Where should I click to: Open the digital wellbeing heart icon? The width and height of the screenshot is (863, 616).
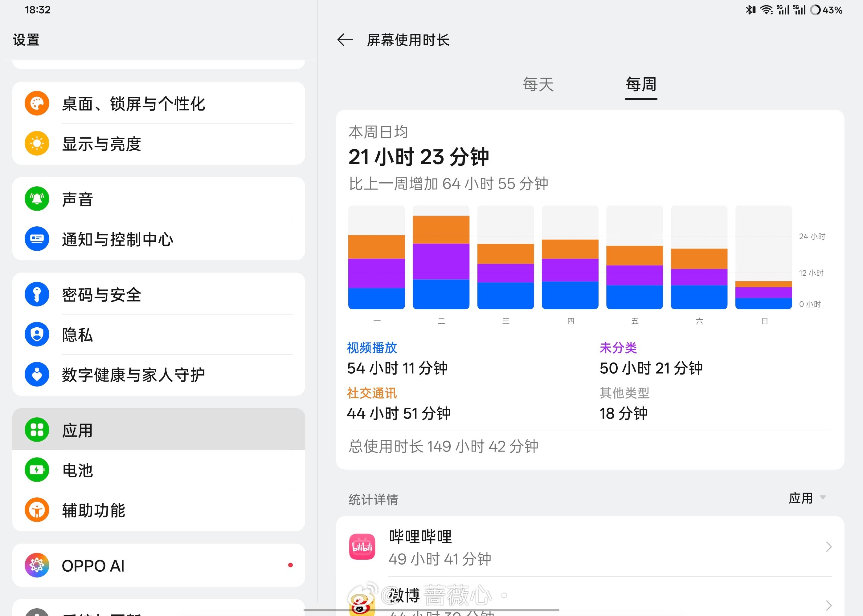coord(37,375)
